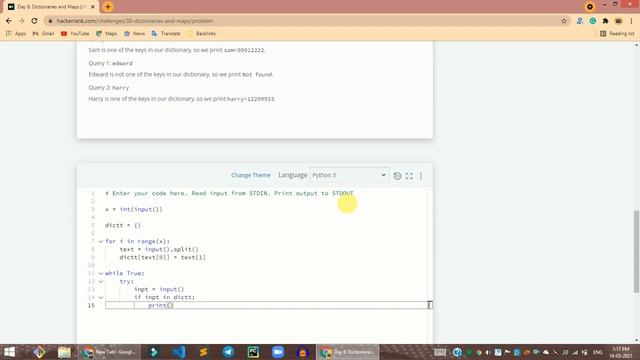This screenshot has height=360, width=640.
Task: Open Sublime Text from the taskbar
Action: click(203, 352)
